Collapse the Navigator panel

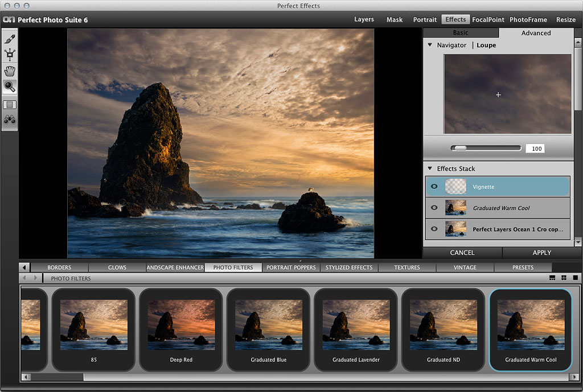tap(430, 45)
